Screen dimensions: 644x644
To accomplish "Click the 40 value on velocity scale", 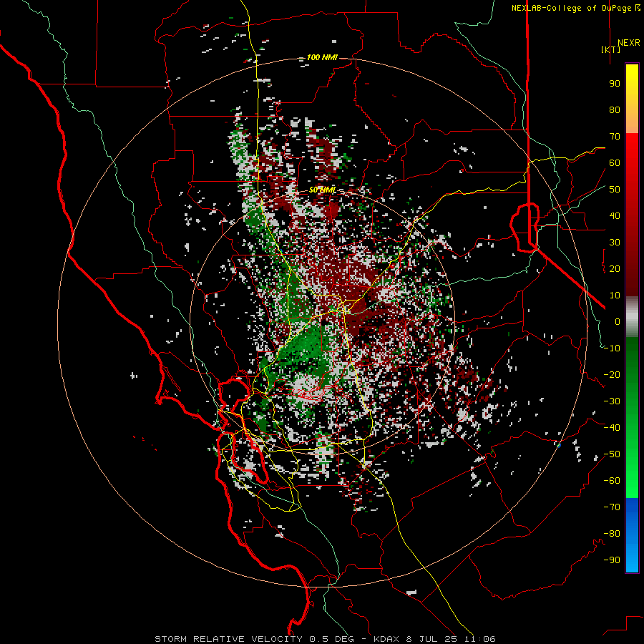I will 615,216.
